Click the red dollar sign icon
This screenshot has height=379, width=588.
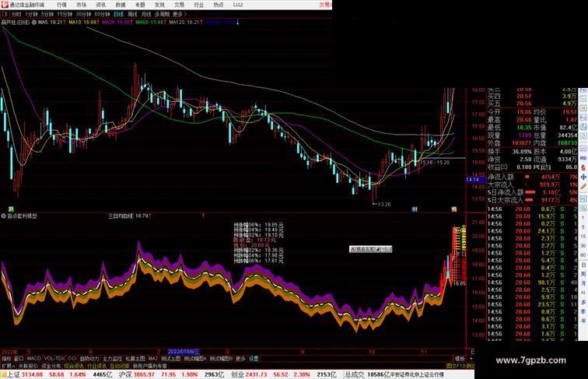(x=583, y=167)
